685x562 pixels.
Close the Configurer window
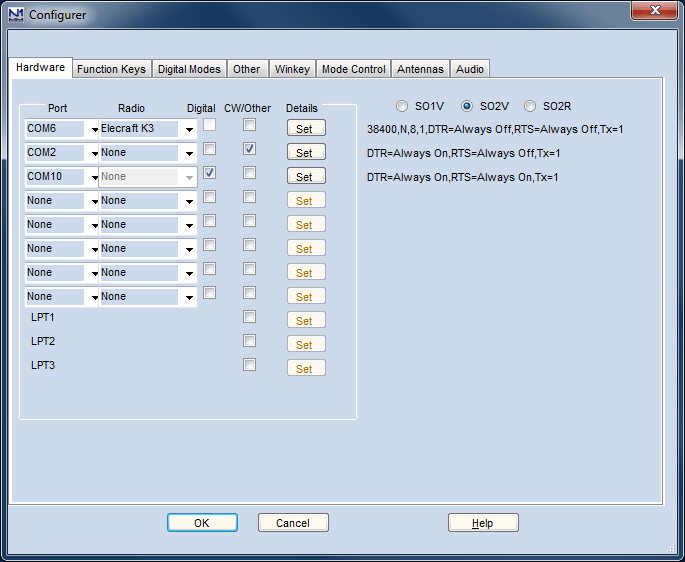pos(654,10)
